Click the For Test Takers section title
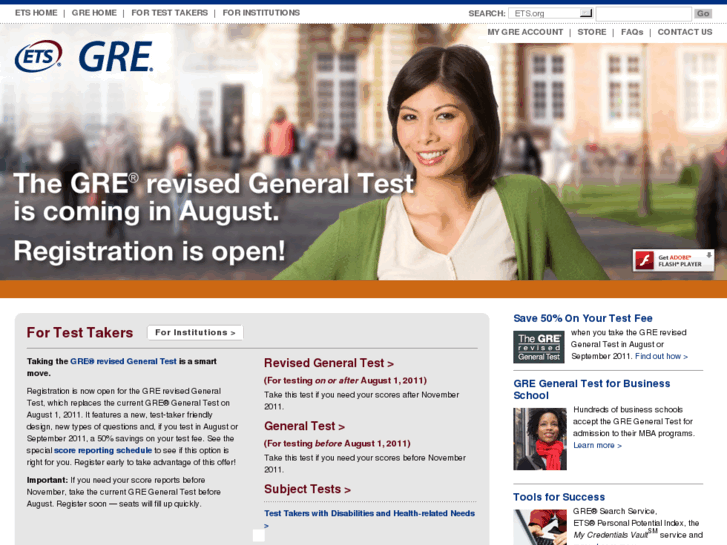727x545 pixels. coord(80,333)
